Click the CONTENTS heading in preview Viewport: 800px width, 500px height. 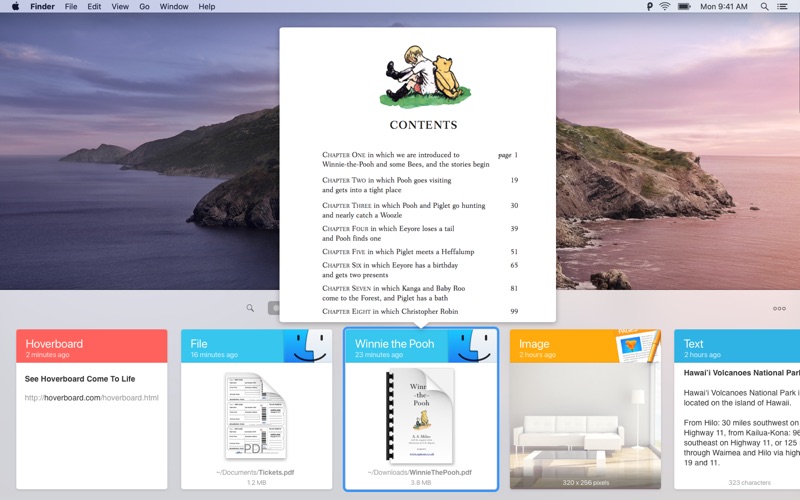[x=423, y=125]
